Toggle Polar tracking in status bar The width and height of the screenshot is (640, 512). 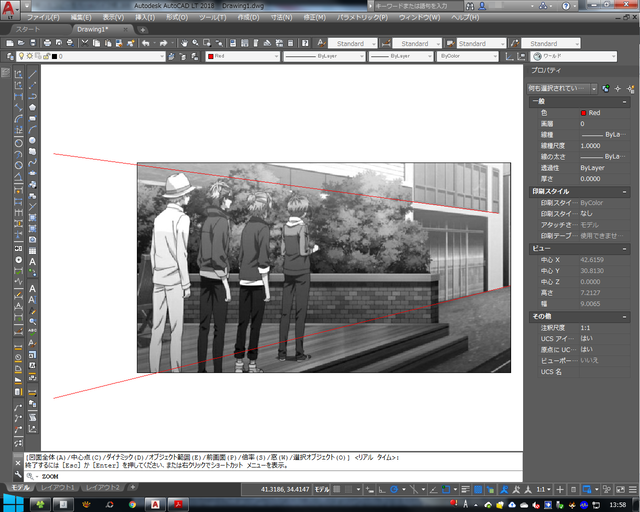(394, 489)
